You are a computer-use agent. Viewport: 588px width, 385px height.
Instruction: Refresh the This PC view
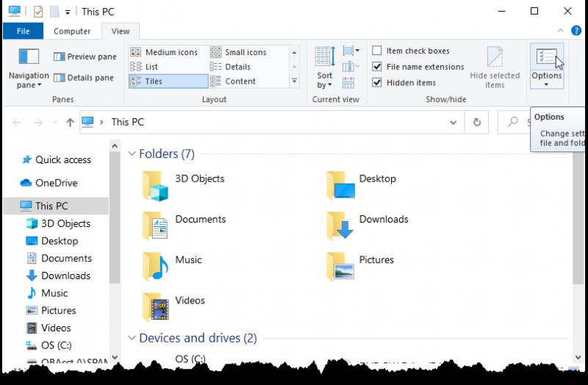(476, 122)
